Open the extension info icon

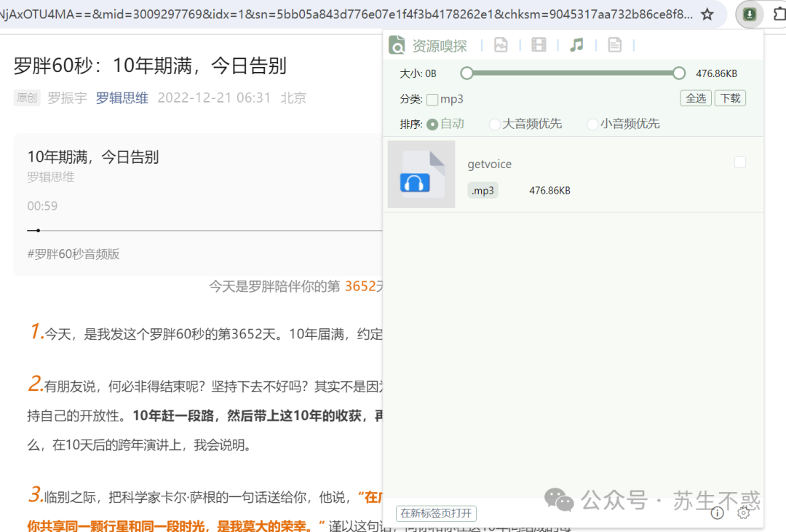pyautogui.click(x=718, y=512)
